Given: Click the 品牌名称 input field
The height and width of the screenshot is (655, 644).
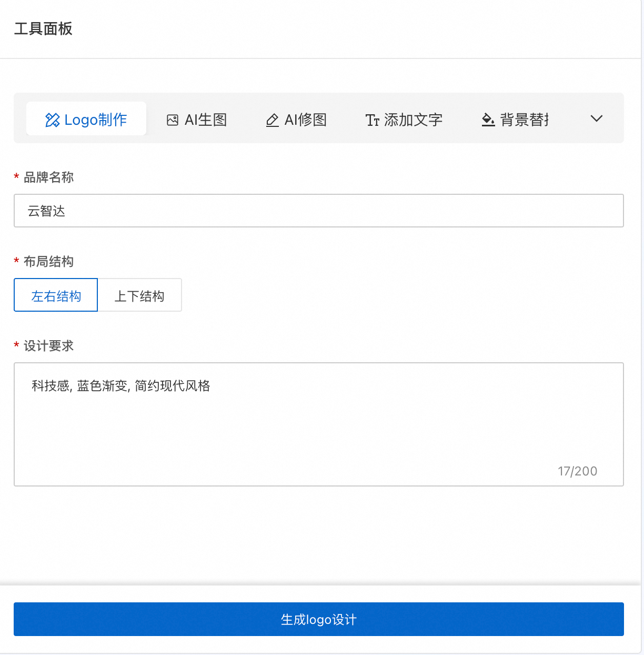Looking at the screenshot, I should 319,211.
